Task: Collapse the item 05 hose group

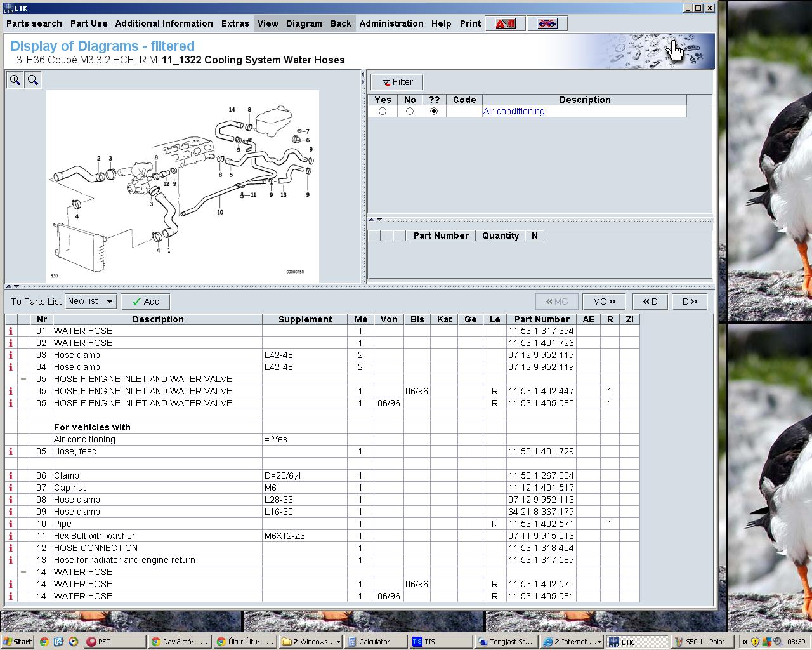Action: click(x=23, y=379)
